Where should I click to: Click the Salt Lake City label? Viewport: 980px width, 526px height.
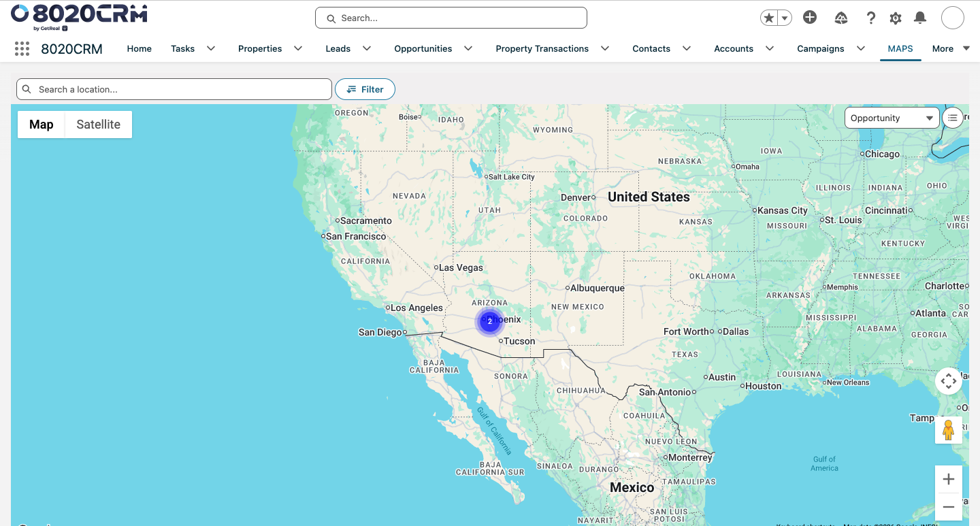pyautogui.click(x=512, y=177)
